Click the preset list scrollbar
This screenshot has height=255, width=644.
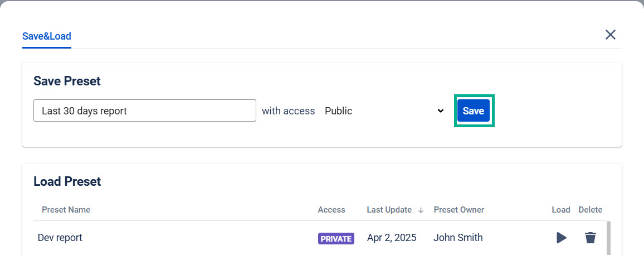607,237
